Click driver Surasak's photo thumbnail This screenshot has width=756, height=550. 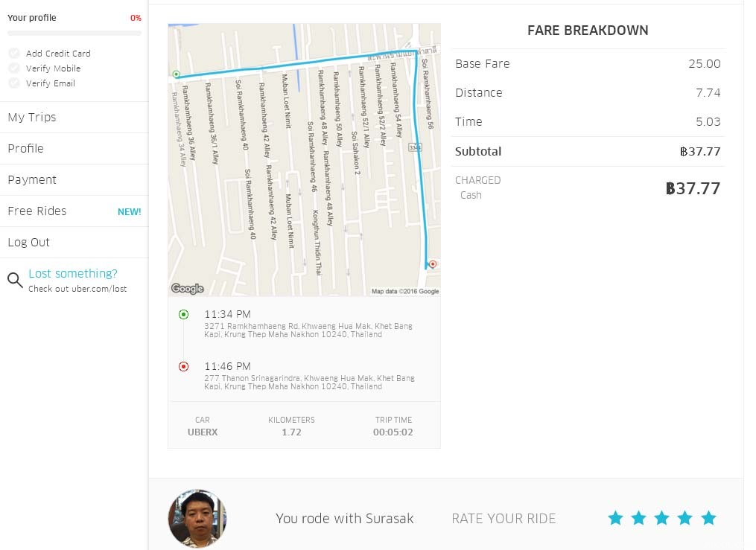pyautogui.click(x=197, y=518)
